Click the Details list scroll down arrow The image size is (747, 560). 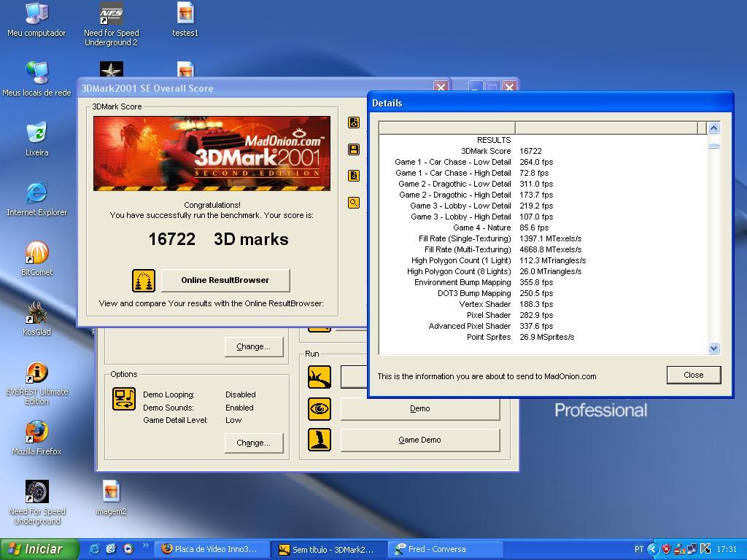tap(713, 348)
